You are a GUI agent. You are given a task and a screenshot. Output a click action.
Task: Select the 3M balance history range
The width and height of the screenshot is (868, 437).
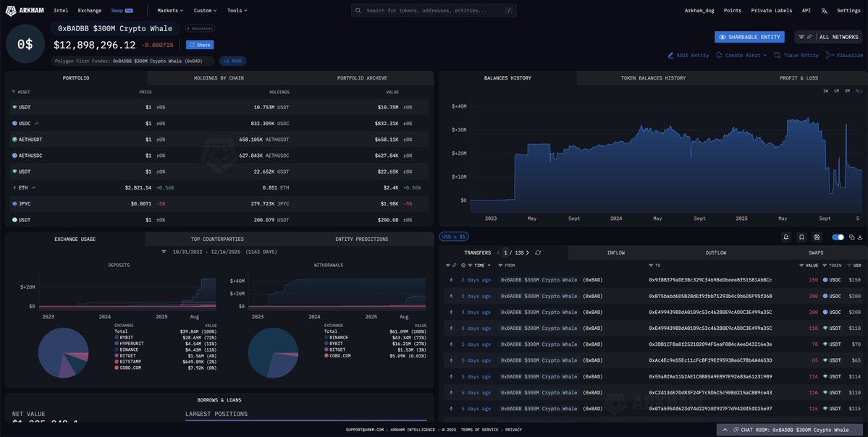tap(847, 90)
